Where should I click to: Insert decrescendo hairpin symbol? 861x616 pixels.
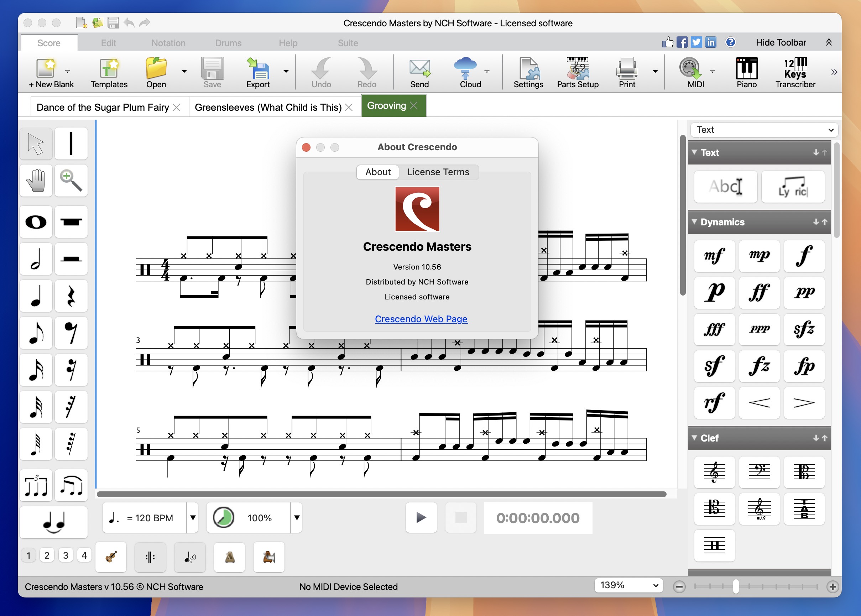(804, 403)
